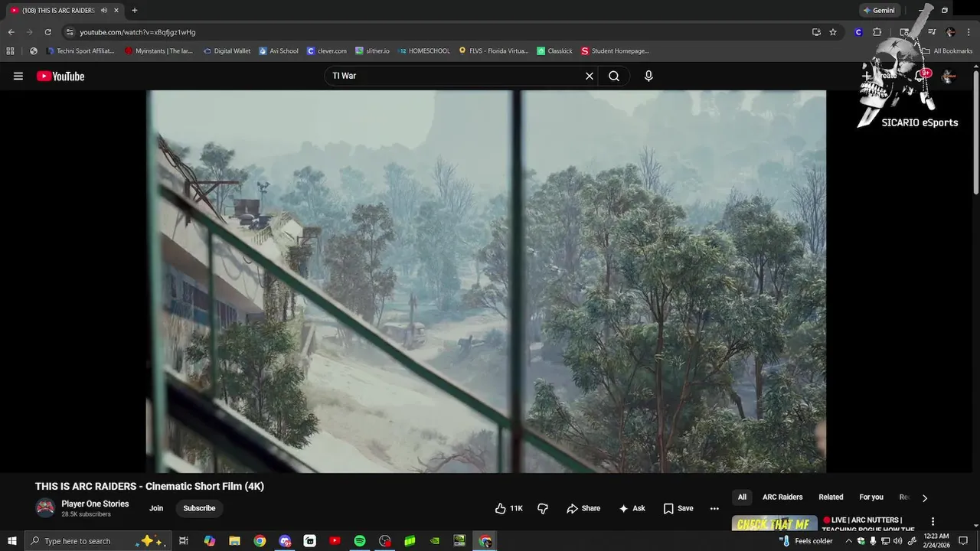Go to YouTube home via logo
Viewport: 980px width, 551px height.
[x=60, y=76]
